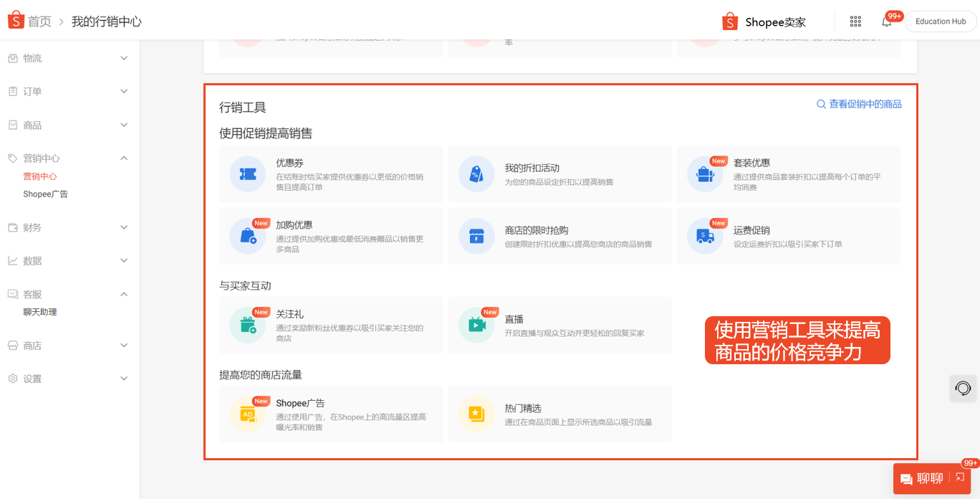Click the 加购优惠 card title
Viewport: 980px width, 499px height.
click(x=294, y=224)
